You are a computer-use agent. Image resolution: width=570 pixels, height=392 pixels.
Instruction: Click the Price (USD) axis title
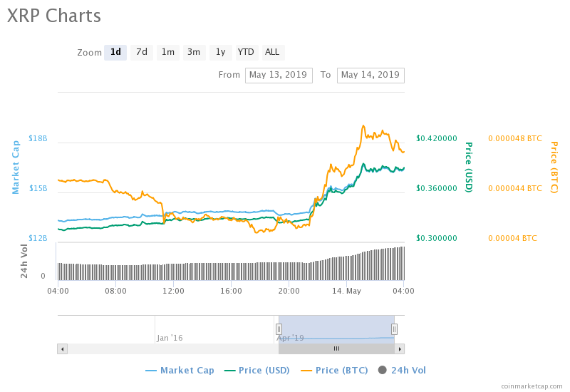pos(469,167)
